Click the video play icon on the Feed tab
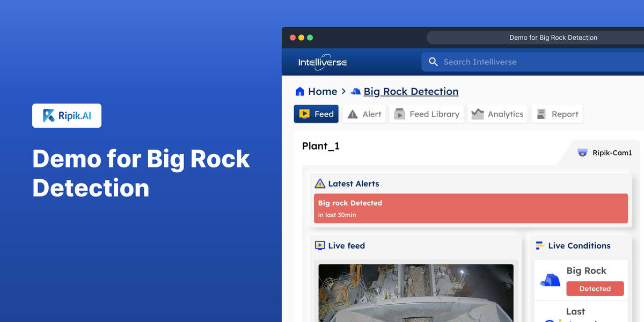The height and width of the screenshot is (322, 644). coord(305,114)
